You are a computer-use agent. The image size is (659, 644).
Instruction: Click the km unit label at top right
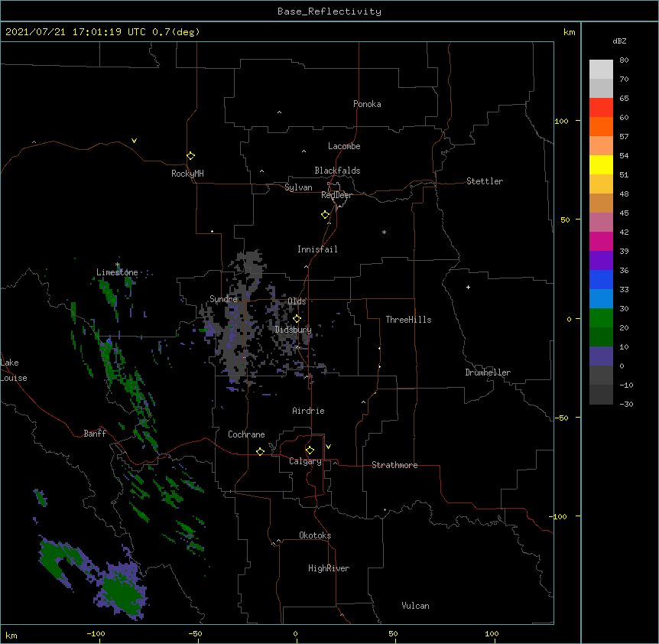pyautogui.click(x=569, y=32)
